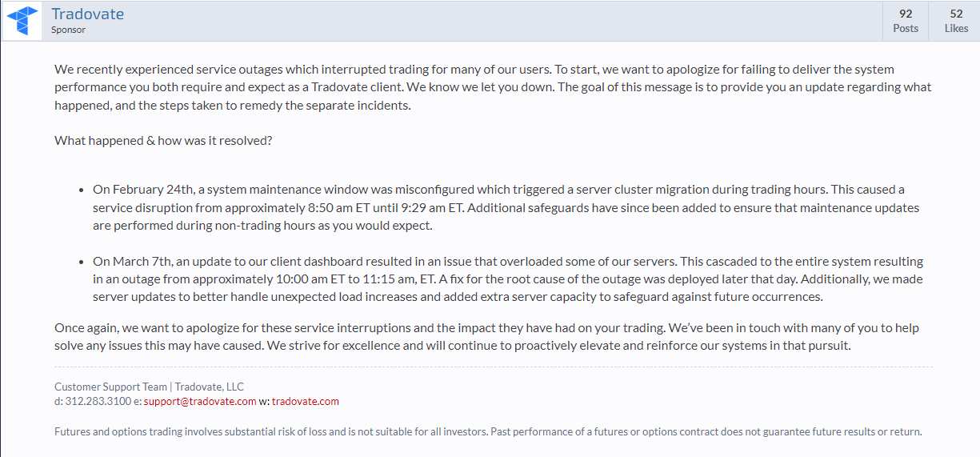
Task: Open the tradovate.com website link
Action: tap(305, 401)
